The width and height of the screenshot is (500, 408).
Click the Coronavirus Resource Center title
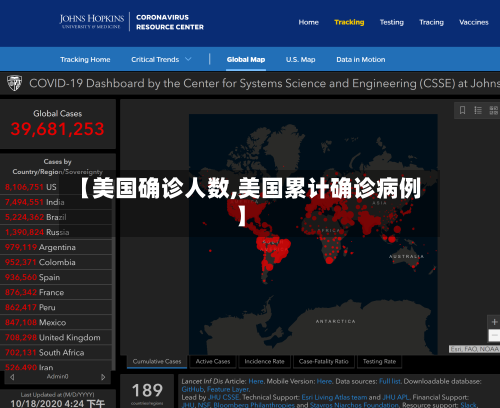pyautogui.click(x=170, y=22)
